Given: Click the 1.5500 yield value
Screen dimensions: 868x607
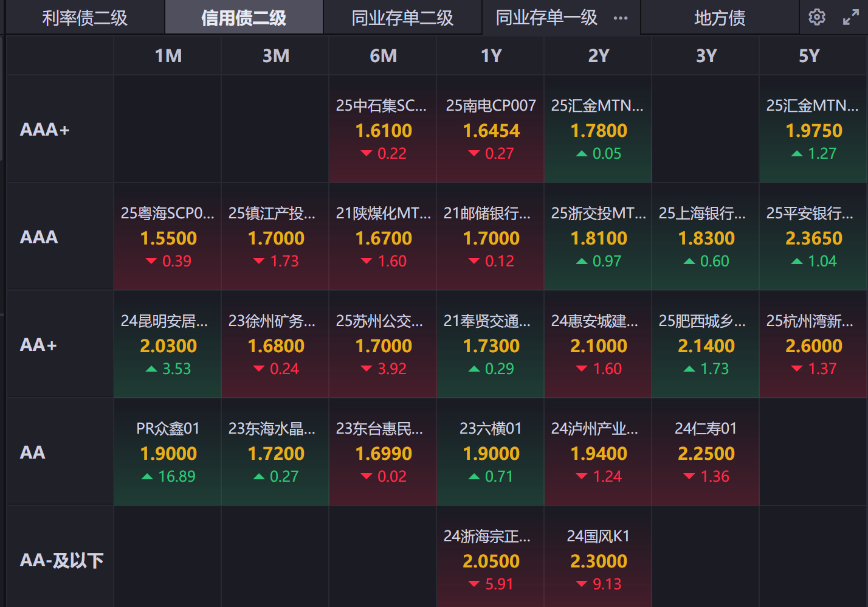Looking at the screenshot, I should click(168, 238).
